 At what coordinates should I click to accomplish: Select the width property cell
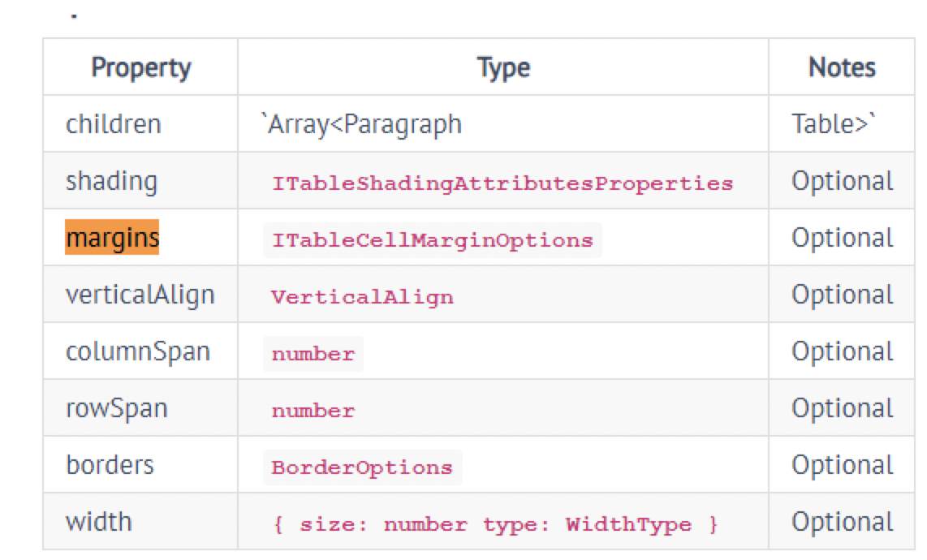tap(91, 523)
